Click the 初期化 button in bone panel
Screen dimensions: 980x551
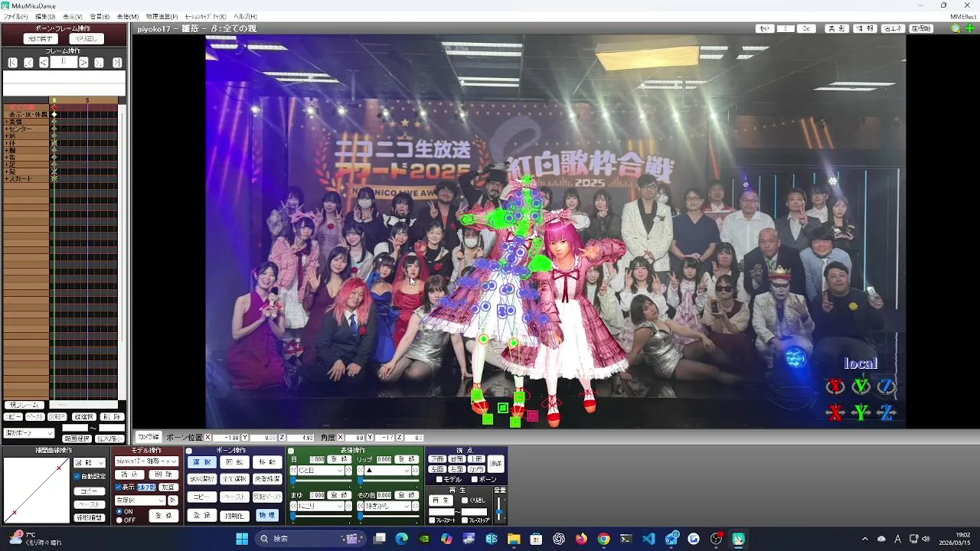(234, 516)
